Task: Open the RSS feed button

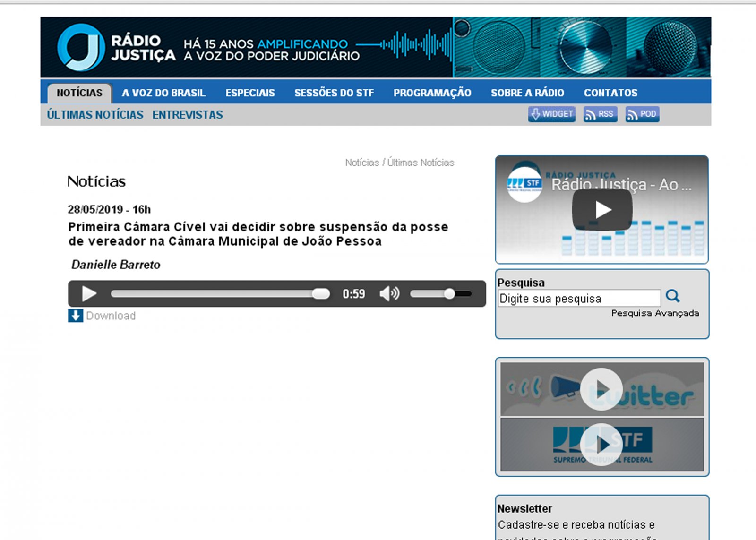Action: [600, 114]
